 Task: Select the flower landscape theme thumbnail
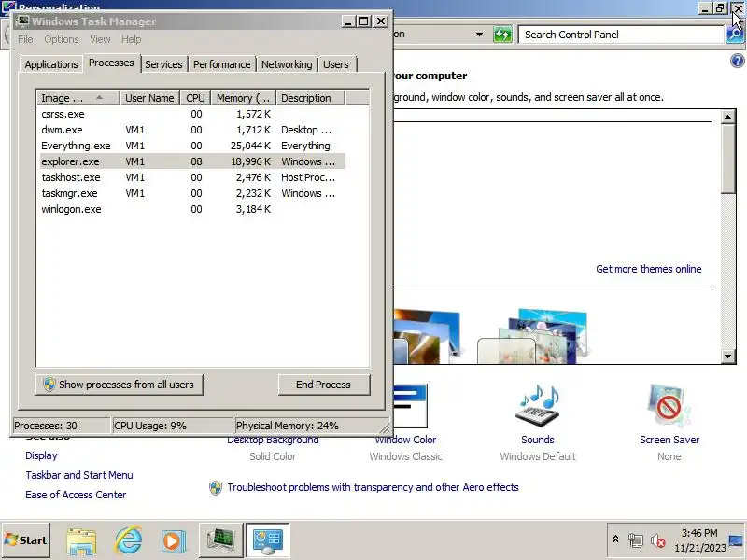click(533, 336)
